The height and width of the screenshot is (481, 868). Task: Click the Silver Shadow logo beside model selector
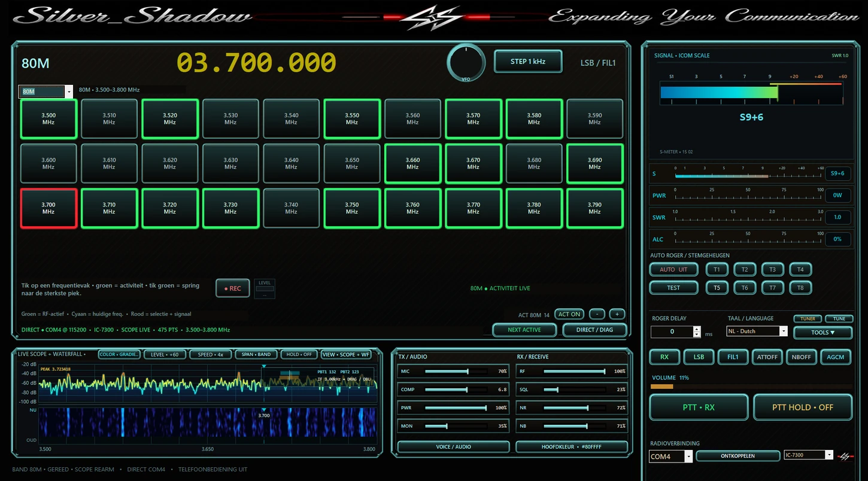point(846,456)
